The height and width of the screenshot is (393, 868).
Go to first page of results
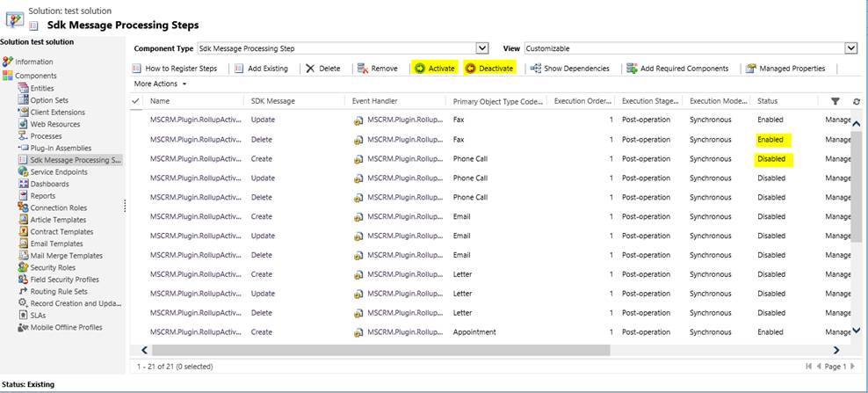pos(808,367)
